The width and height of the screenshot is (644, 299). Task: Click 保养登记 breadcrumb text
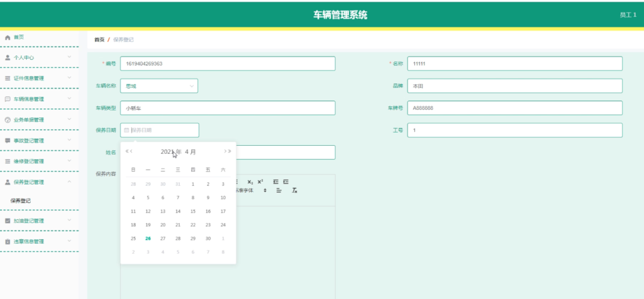[123, 40]
